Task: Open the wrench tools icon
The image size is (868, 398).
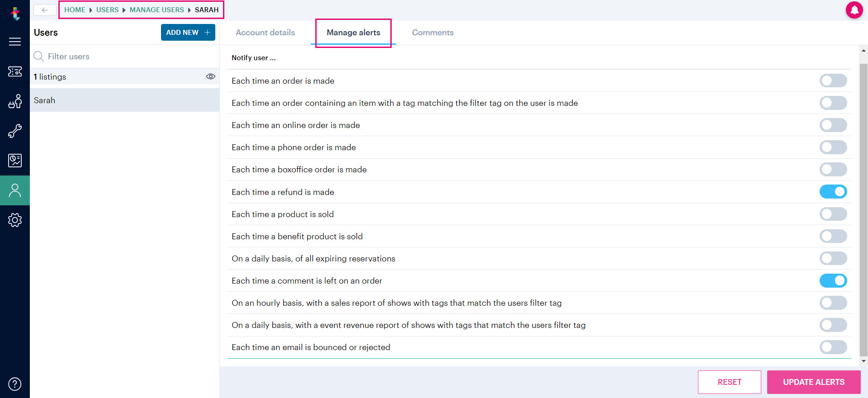Action: (15, 131)
